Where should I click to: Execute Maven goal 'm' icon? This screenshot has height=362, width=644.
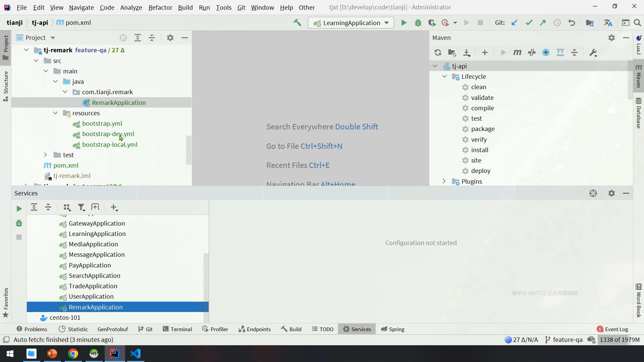(517, 53)
